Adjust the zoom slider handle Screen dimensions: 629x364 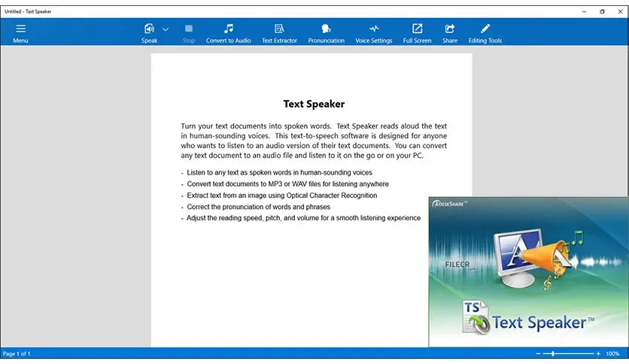(553, 353)
